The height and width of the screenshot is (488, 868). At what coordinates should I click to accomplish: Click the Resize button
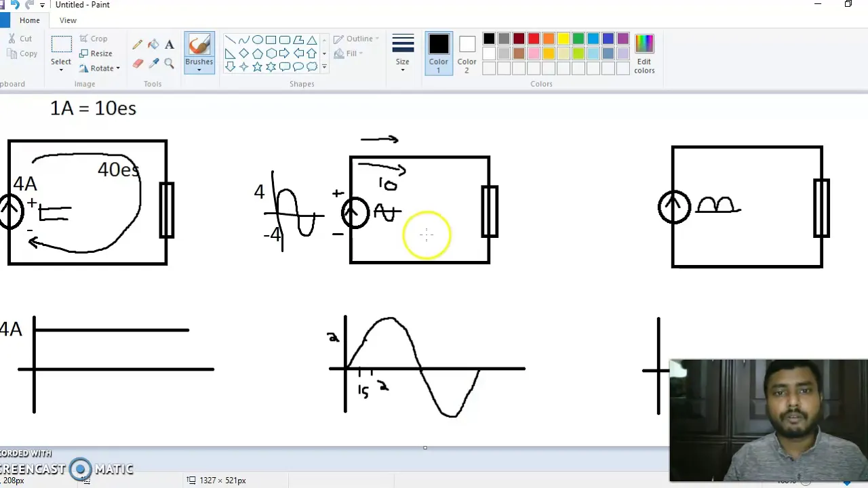96,54
